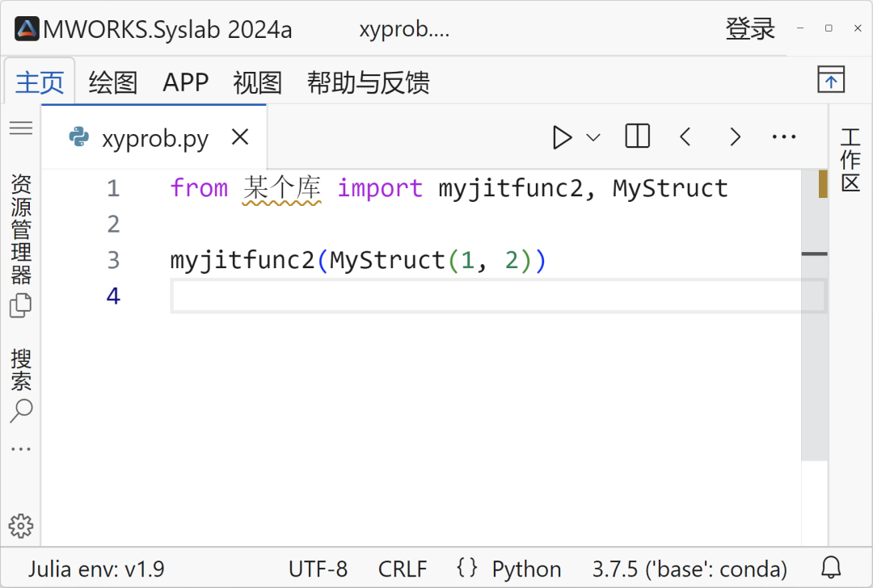
Task: Click the upward arrow panel icon top right
Action: (x=832, y=81)
